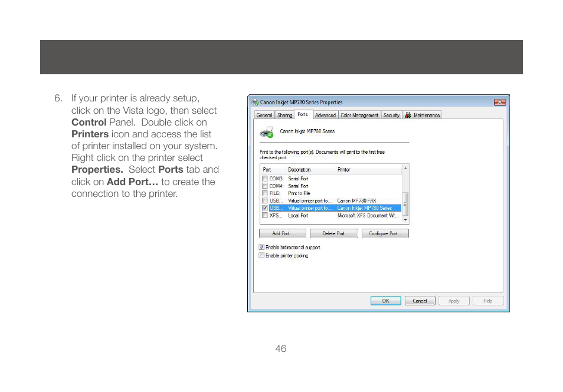563x392 pixels.
Task: Check the XPS port checkbox
Action: click(x=264, y=216)
